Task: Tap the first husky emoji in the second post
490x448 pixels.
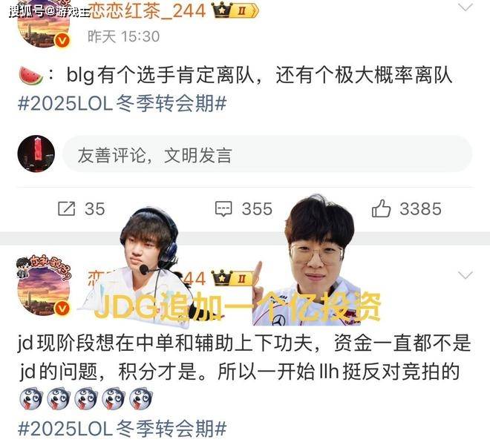Action: point(30,398)
